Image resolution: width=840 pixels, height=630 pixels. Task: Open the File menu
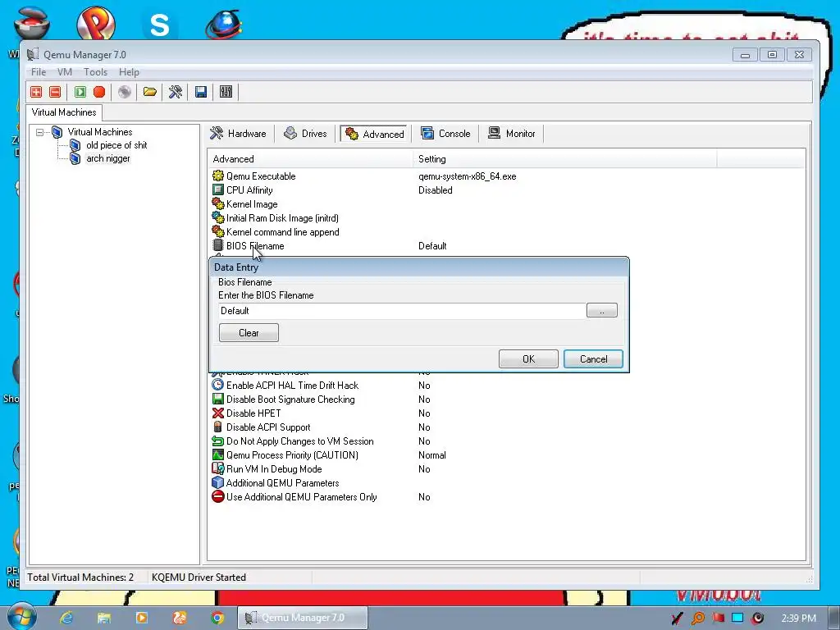point(38,72)
